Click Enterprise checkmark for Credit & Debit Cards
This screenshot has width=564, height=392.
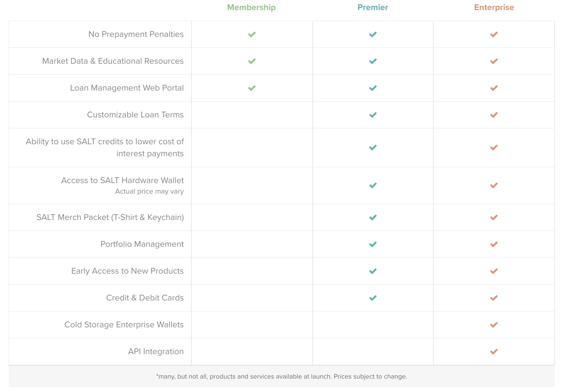click(494, 298)
